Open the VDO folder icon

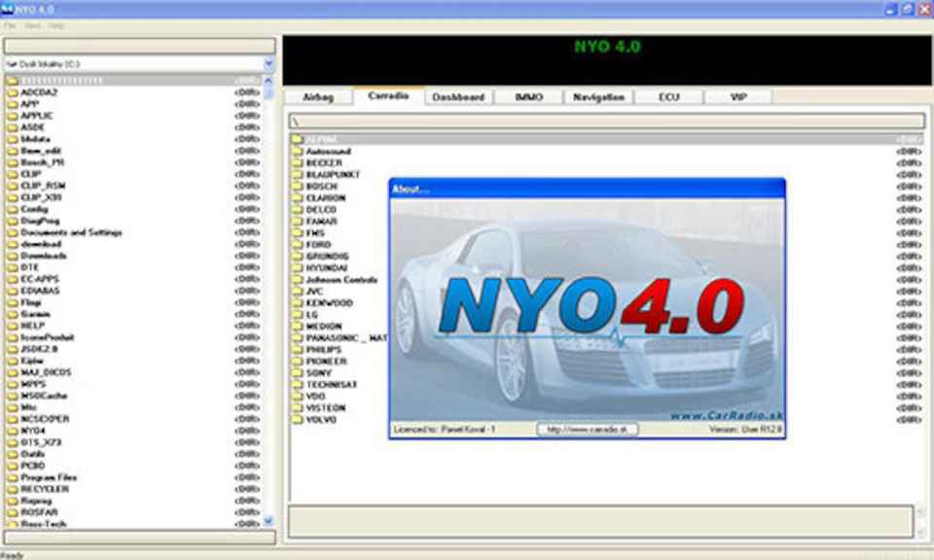click(298, 396)
